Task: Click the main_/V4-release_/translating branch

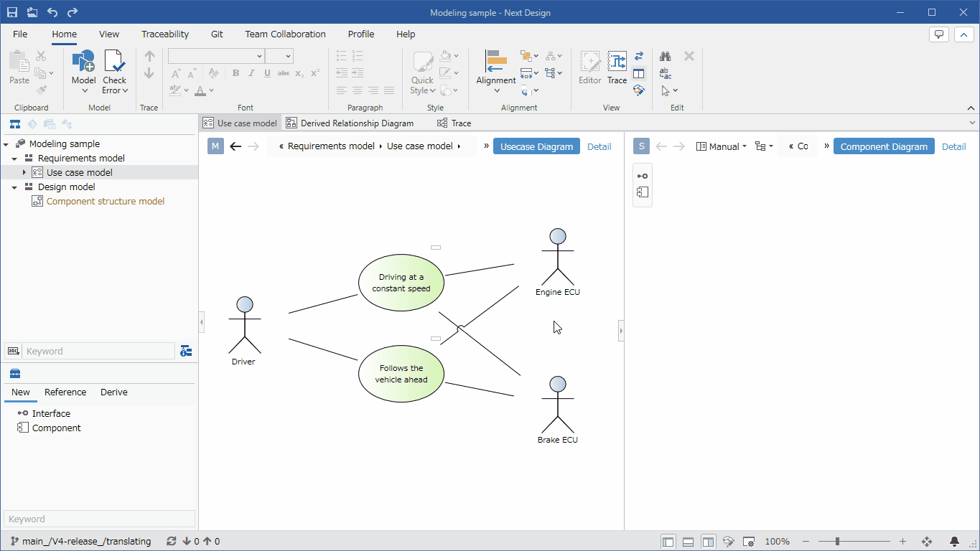Action: pos(80,542)
